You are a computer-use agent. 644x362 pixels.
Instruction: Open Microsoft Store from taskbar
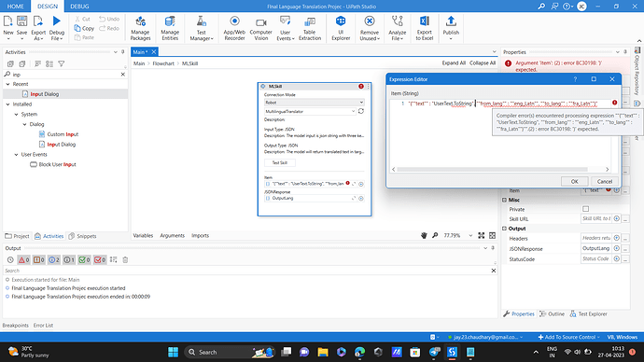pos(415,352)
